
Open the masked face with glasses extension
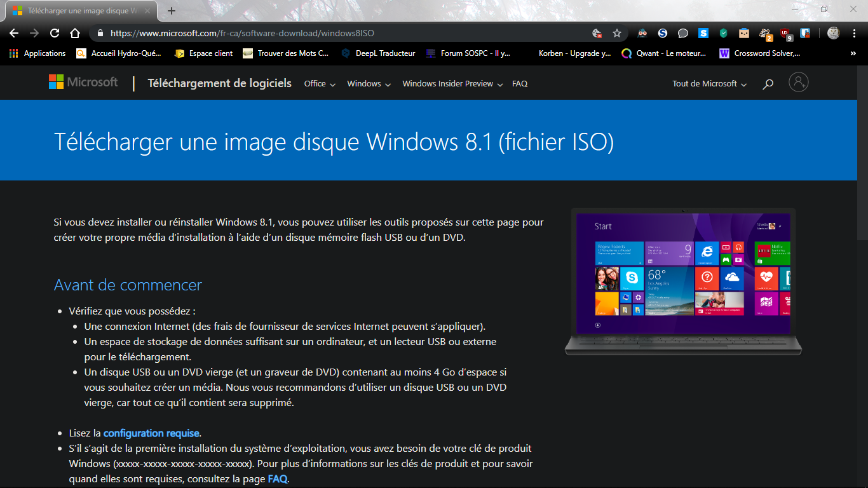coord(642,33)
